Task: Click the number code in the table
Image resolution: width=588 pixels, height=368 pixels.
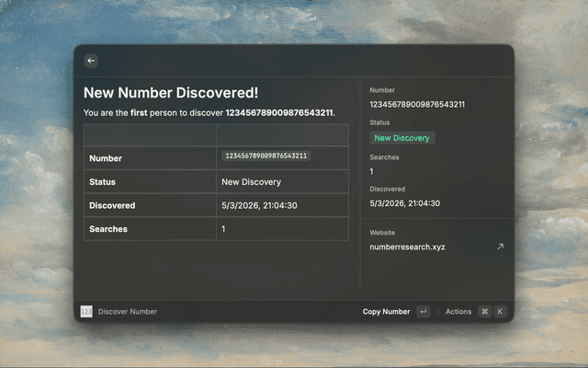Action: pyautogui.click(x=266, y=156)
